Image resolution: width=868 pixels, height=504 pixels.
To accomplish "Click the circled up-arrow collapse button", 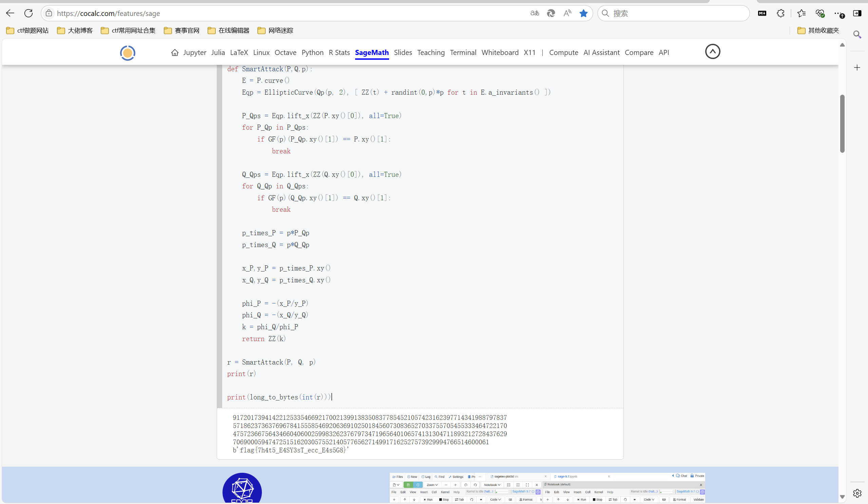I will click(713, 51).
